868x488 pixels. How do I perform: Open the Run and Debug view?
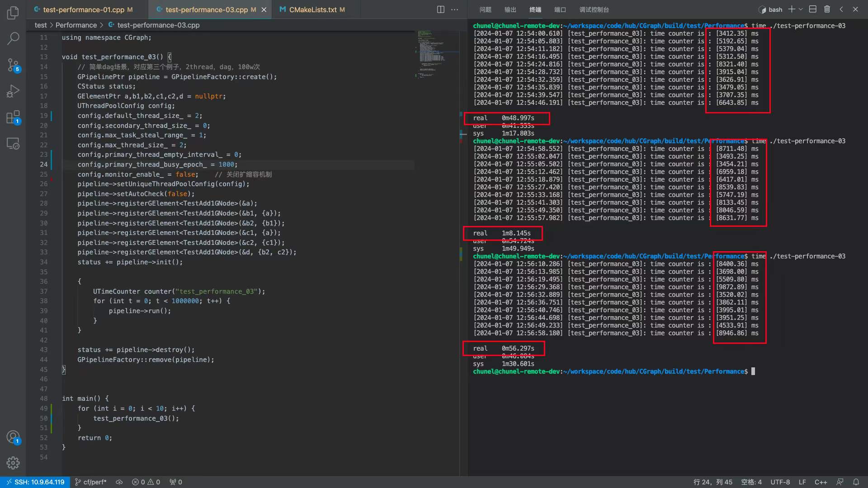13,91
